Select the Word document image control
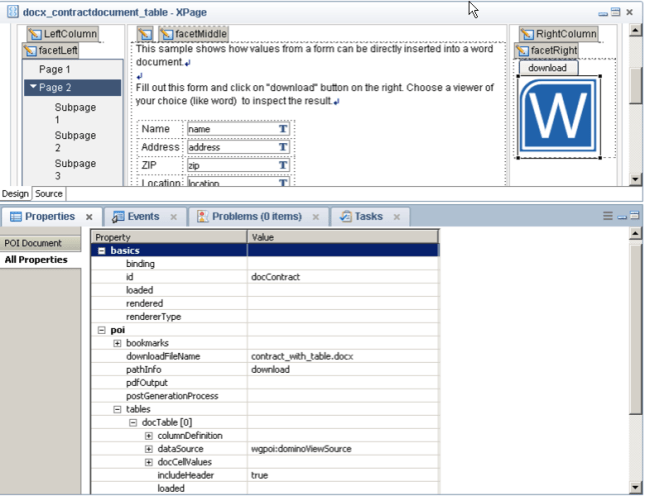This screenshot has height=496, width=645. pos(559,116)
